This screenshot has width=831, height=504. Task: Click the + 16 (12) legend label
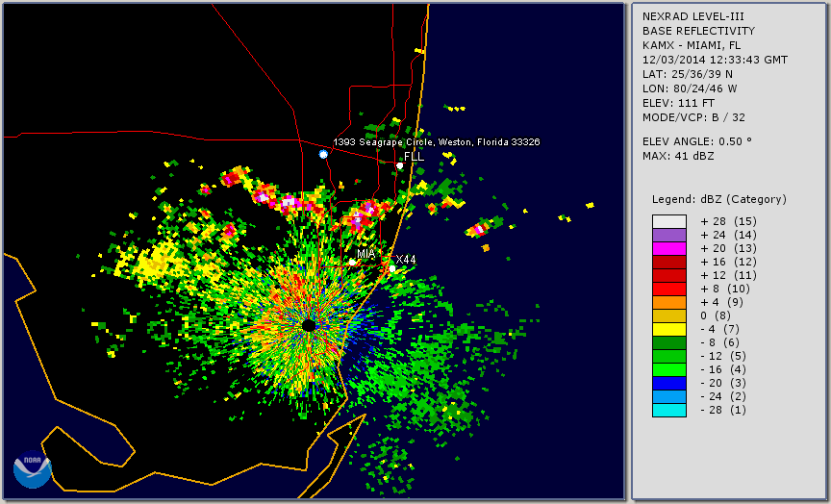click(729, 262)
